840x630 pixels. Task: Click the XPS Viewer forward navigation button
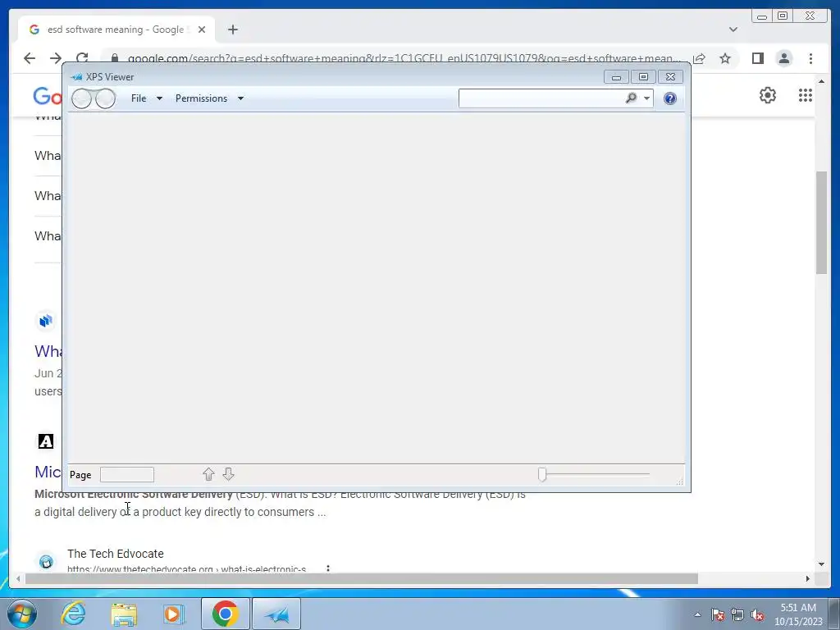(x=106, y=98)
